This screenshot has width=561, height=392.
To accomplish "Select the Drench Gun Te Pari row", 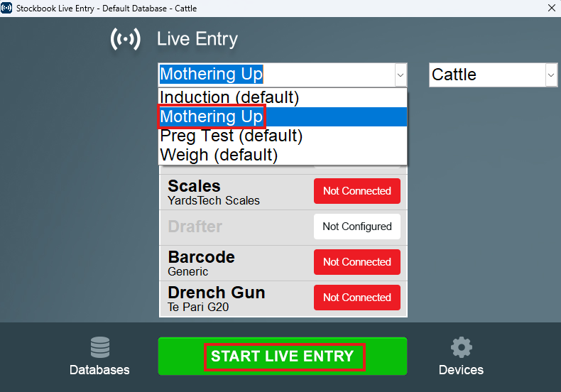I will coord(234,299).
